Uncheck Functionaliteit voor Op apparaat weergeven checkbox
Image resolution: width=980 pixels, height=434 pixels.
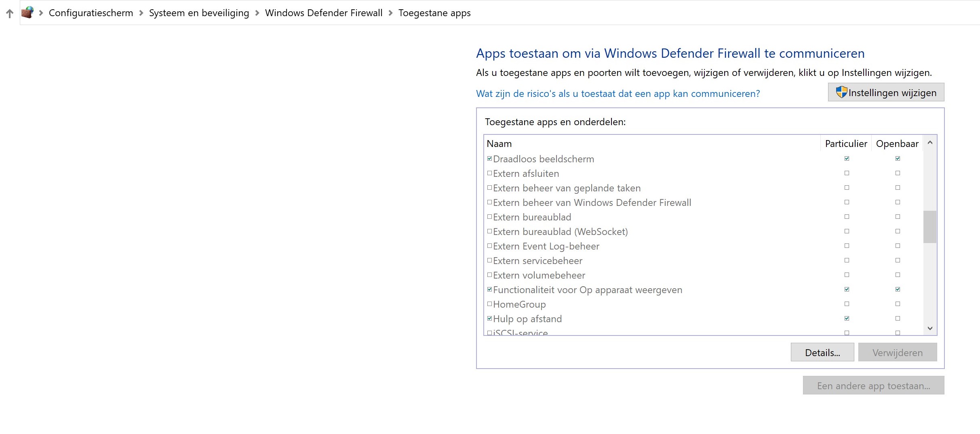click(x=489, y=289)
